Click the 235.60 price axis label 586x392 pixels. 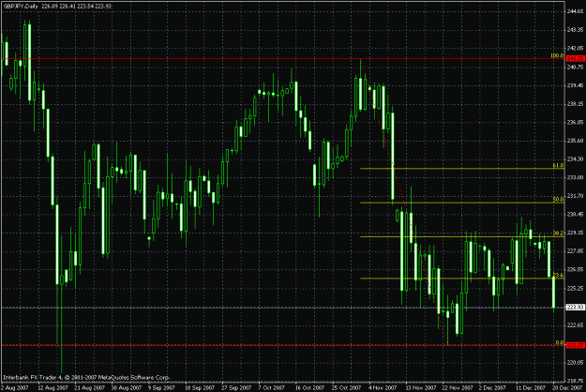pyautogui.click(x=575, y=141)
